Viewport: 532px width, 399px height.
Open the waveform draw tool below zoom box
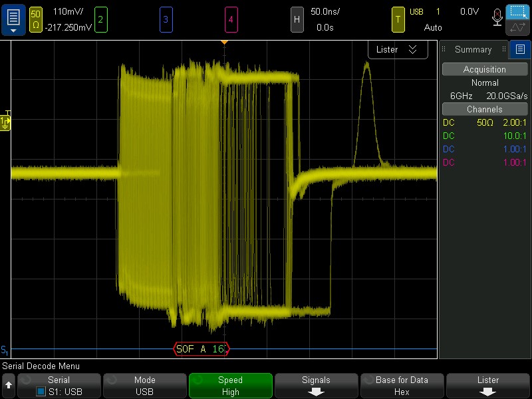pyautogui.click(x=517, y=27)
